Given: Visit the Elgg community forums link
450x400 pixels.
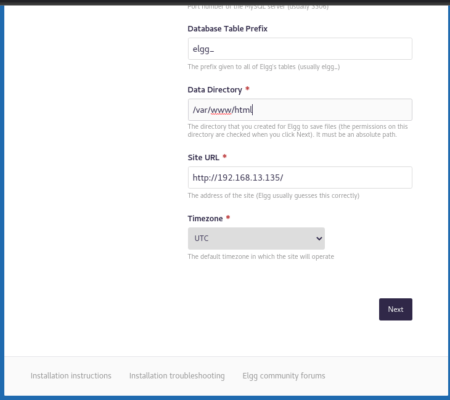Looking at the screenshot, I should (x=284, y=376).
